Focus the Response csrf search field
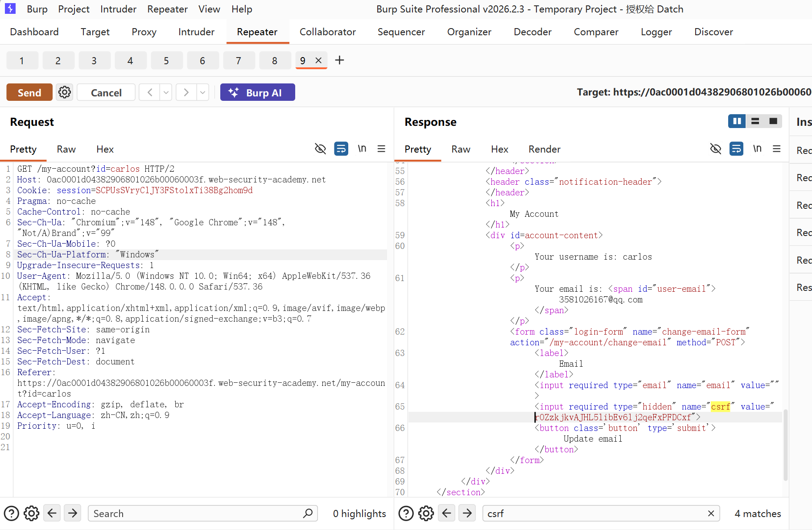The image size is (812, 530). (x=601, y=513)
